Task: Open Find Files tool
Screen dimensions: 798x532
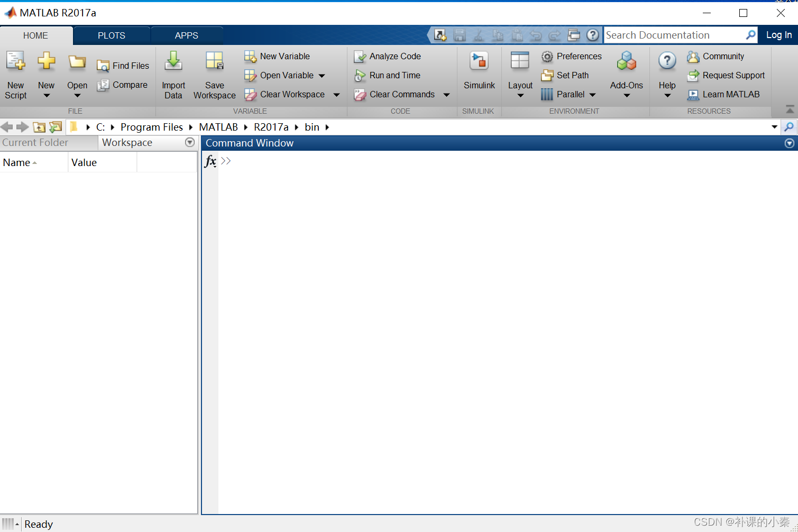Action: [123, 66]
